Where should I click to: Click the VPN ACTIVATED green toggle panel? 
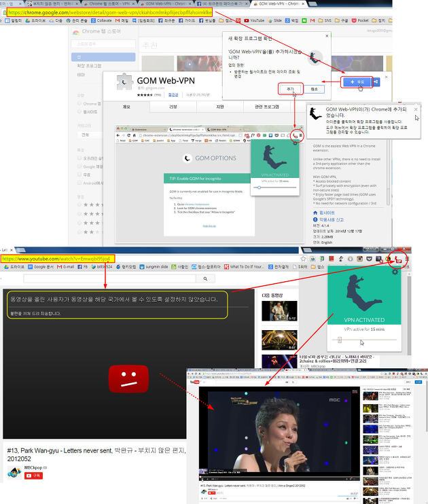tap(364, 295)
